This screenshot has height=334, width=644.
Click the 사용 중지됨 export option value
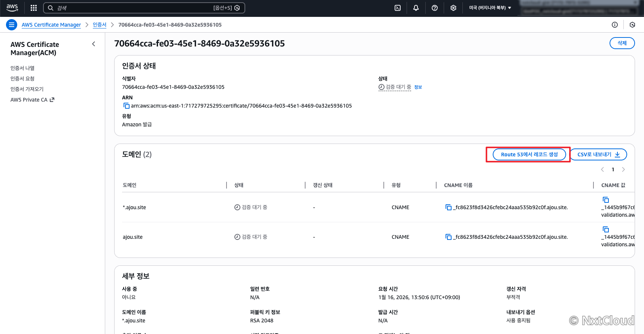pyautogui.click(x=518, y=321)
